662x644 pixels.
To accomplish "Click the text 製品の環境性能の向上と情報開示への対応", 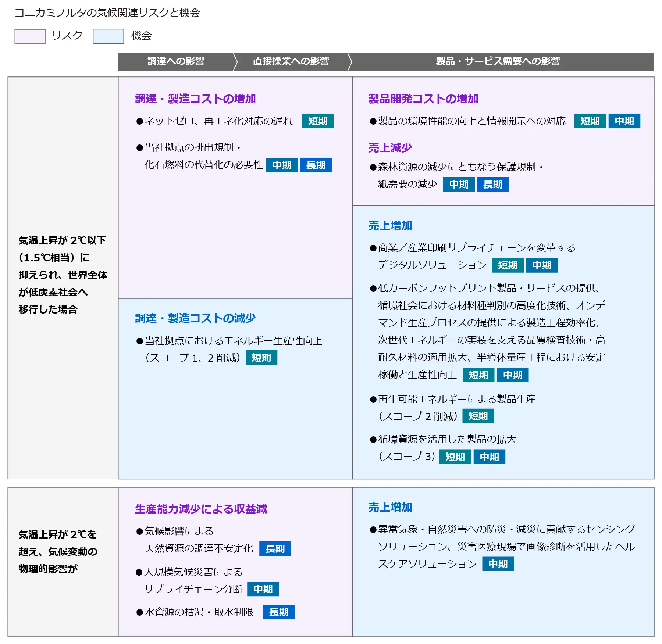I will pos(472,121).
